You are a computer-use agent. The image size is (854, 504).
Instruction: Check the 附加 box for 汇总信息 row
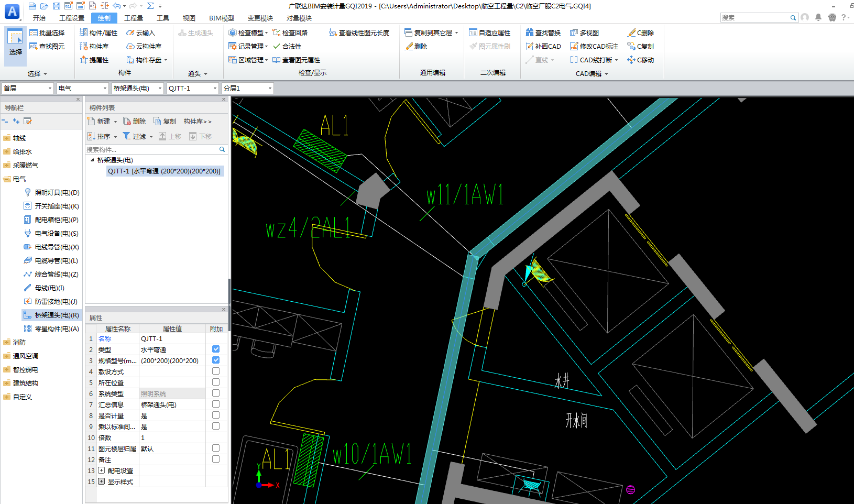[x=216, y=404]
